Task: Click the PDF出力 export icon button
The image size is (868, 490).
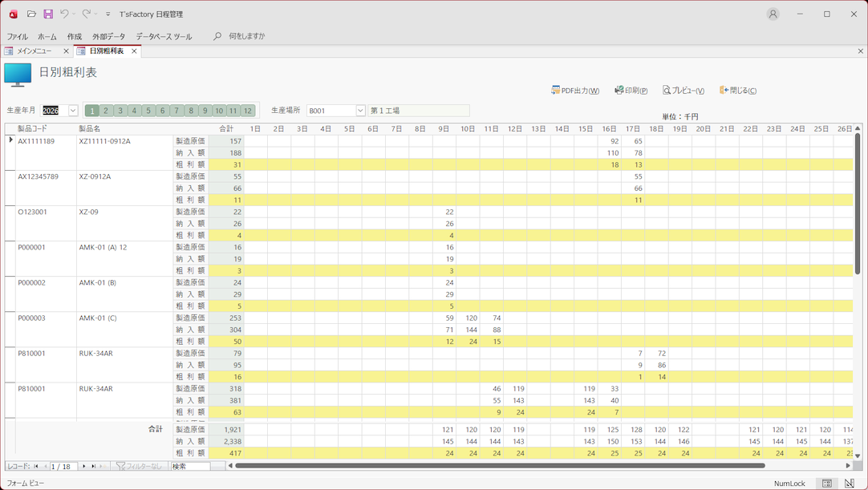Action: [575, 91]
